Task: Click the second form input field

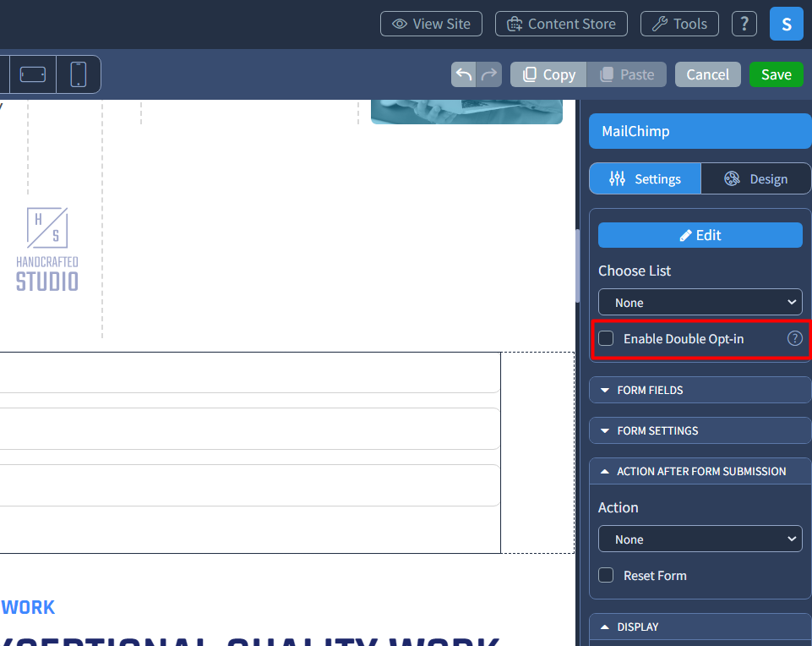Action: pyautogui.click(x=249, y=429)
